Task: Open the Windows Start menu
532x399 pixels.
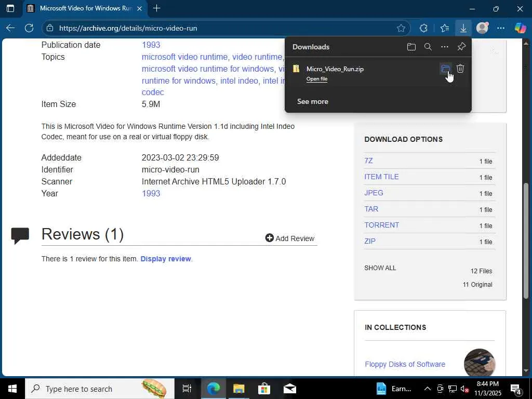Action: point(12,389)
